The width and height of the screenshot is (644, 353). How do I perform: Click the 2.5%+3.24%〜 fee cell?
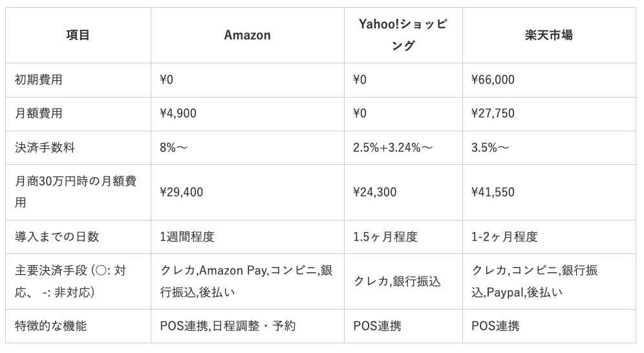click(393, 148)
